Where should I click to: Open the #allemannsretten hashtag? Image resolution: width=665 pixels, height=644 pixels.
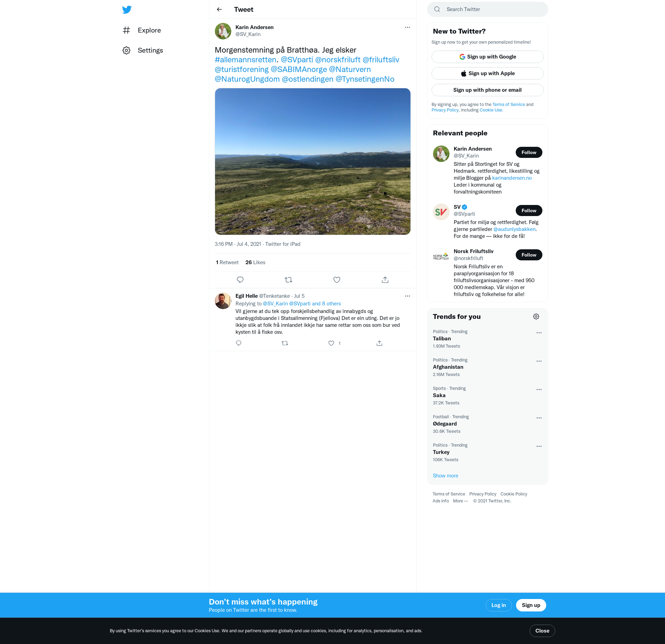[246, 60]
